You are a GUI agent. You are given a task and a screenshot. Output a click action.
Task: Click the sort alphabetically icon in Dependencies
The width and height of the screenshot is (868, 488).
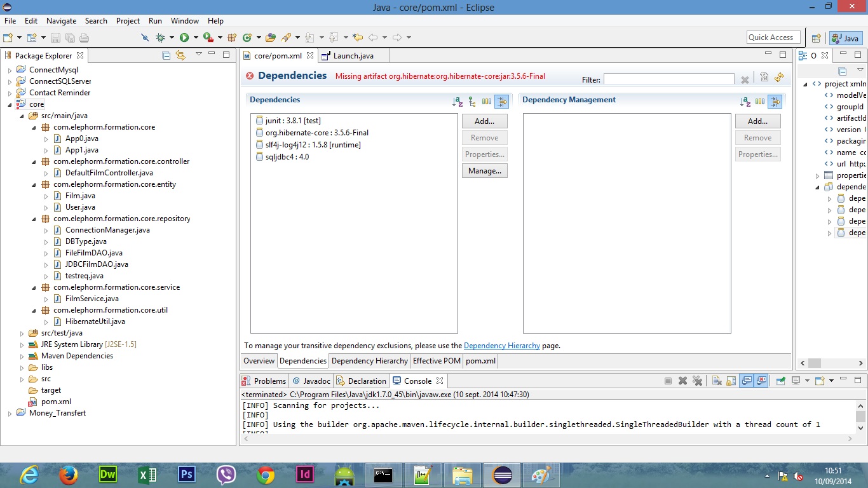[x=458, y=101]
